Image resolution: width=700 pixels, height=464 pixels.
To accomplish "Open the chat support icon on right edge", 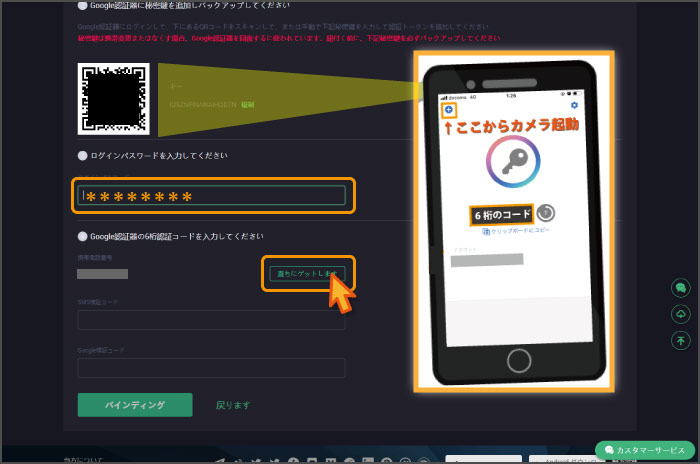I will pyautogui.click(x=680, y=288).
